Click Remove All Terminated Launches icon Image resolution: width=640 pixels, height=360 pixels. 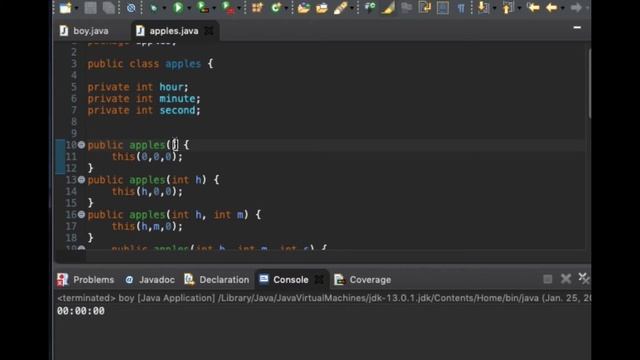click(x=584, y=279)
